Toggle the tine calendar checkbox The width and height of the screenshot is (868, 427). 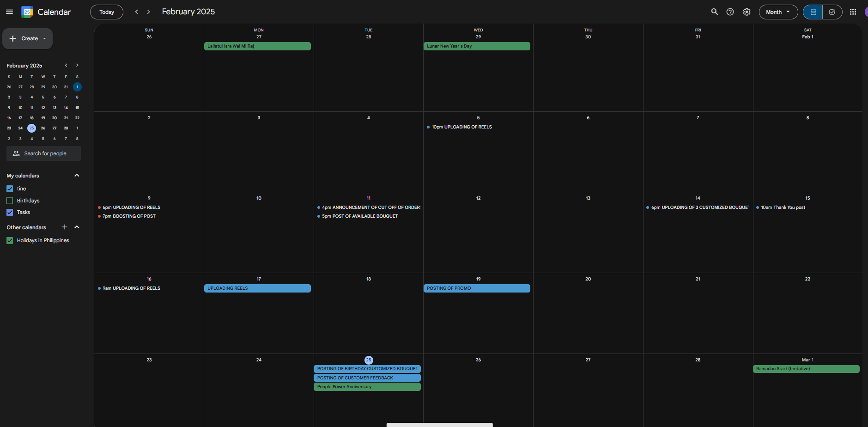(x=10, y=189)
